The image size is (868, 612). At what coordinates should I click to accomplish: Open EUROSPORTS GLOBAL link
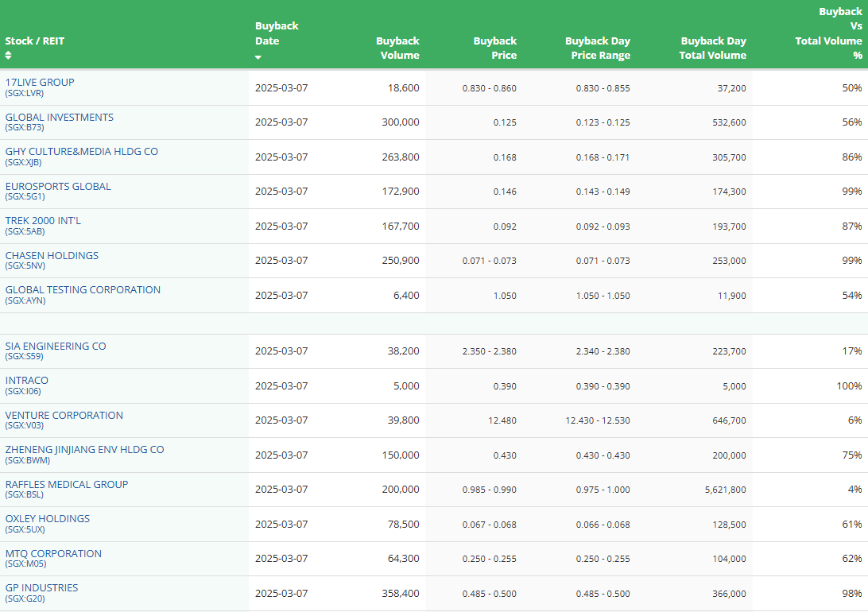pos(58,187)
